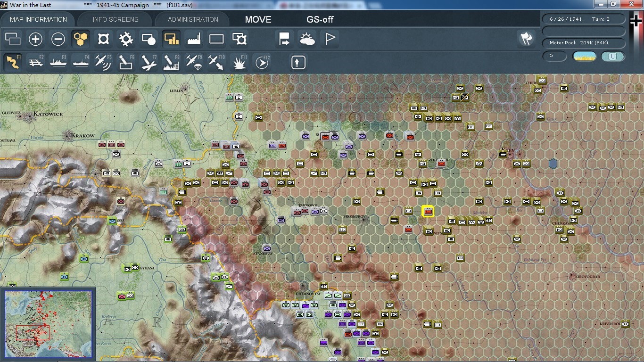Click the four-pointed bracket map icon
The width and height of the screenshot is (644, 362).
tap(103, 39)
